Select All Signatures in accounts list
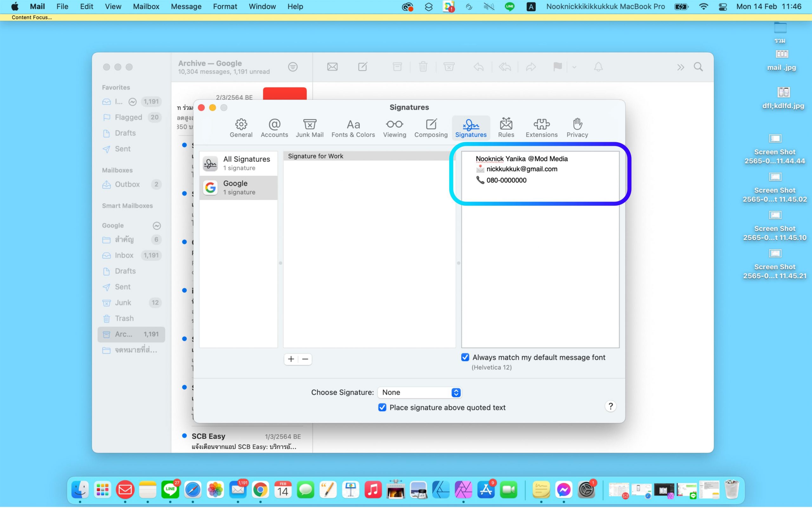Image resolution: width=812 pixels, height=508 pixels. [238, 163]
